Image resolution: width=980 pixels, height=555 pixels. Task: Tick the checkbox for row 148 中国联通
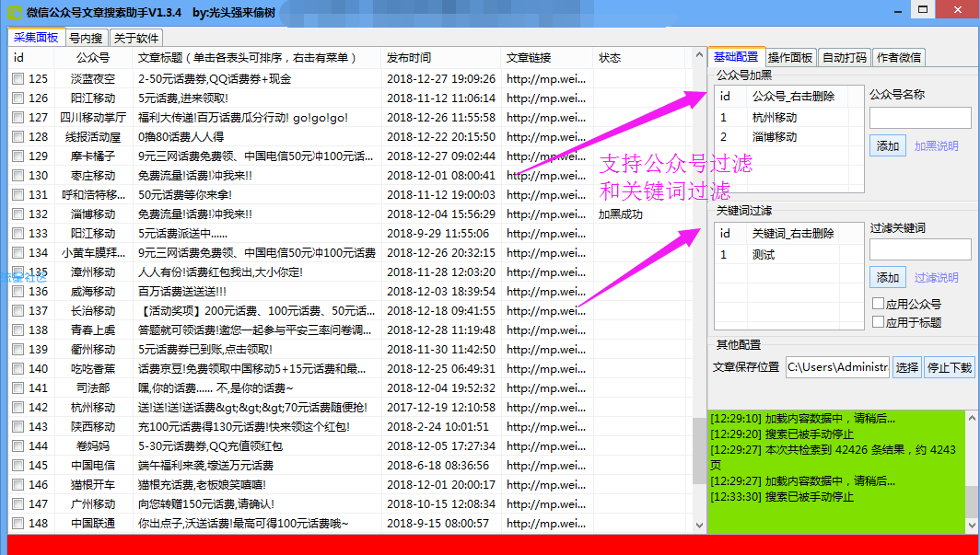pyautogui.click(x=18, y=523)
